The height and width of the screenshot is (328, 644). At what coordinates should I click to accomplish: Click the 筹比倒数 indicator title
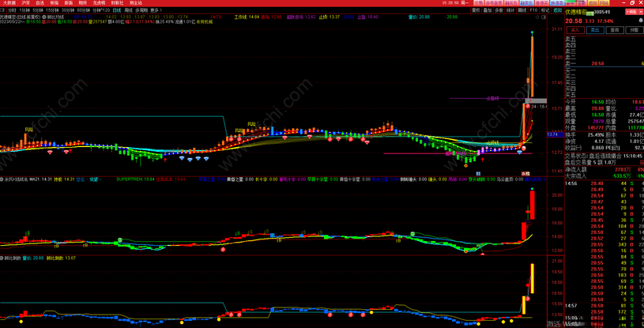pyautogui.click(x=13, y=258)
